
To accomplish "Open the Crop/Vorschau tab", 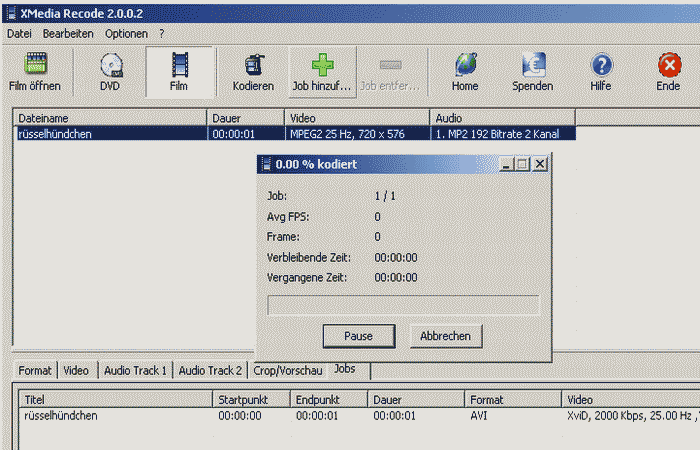I will 288,370.
